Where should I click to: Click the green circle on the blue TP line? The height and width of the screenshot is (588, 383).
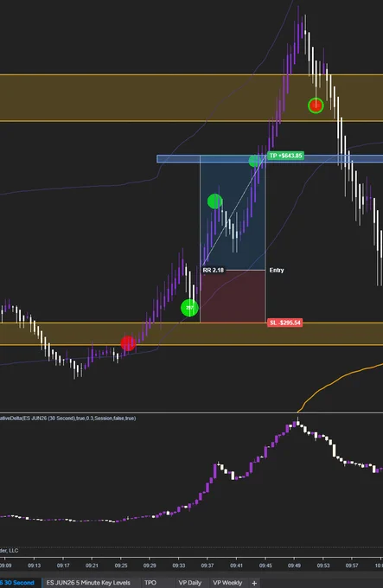255,161
